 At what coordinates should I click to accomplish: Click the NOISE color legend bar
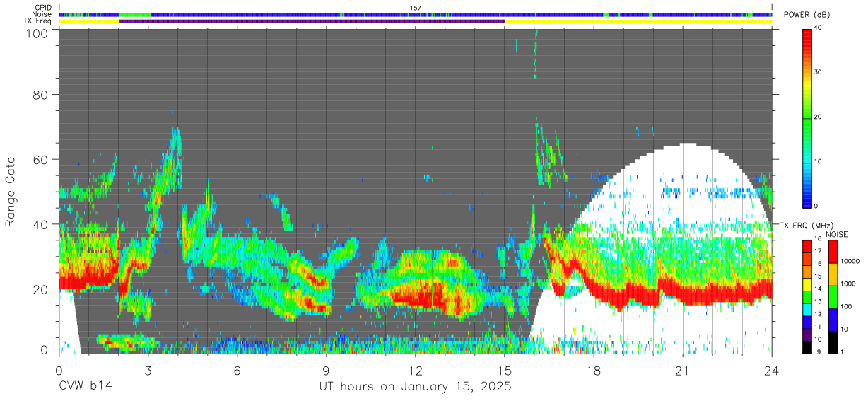[833, 297]
